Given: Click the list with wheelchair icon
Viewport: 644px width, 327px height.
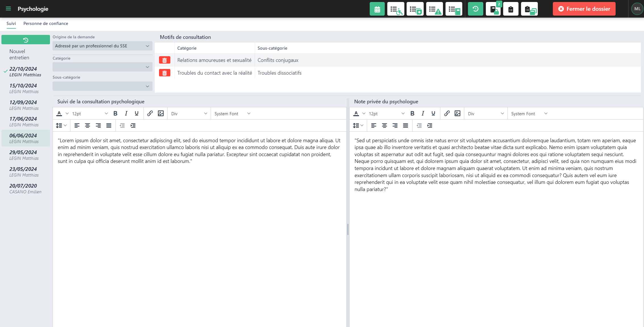Looking at the screenshot, I should [396, 9].
